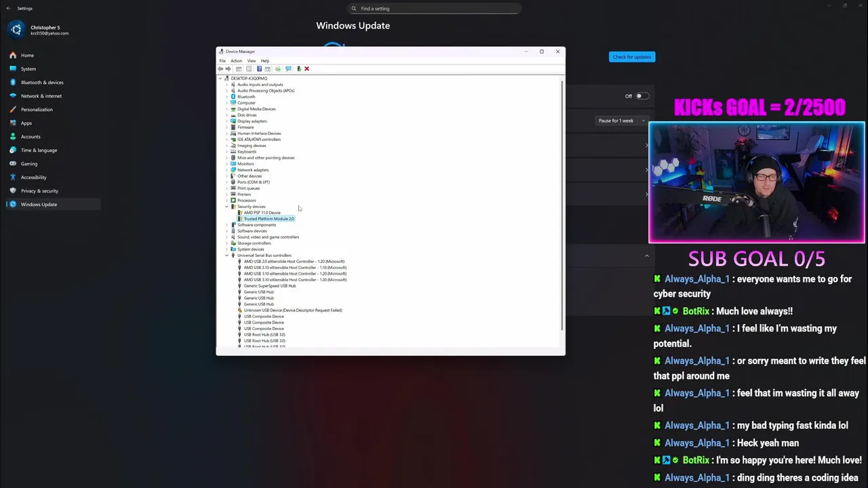Screen dimensions: 868x488
Task: Click the Privacy & security shield icon
Action: (x=13, y=190)
